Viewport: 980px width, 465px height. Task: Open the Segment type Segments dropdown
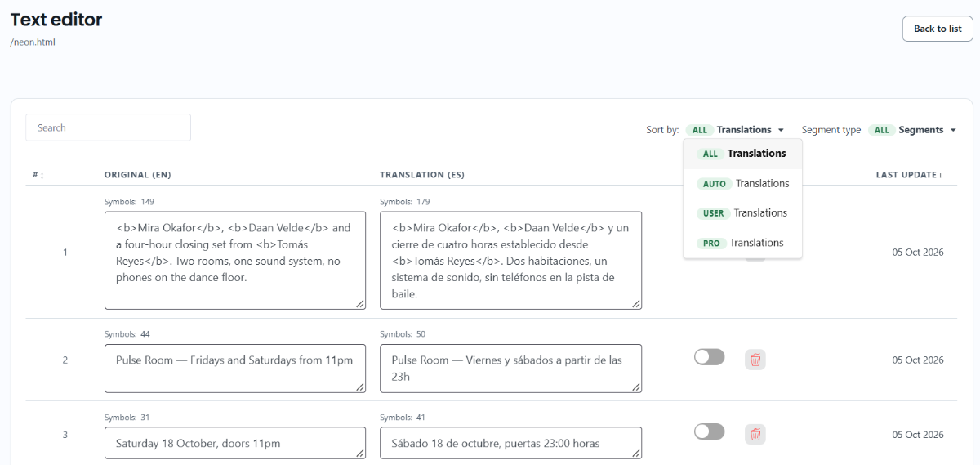click(x=912, y=130)
